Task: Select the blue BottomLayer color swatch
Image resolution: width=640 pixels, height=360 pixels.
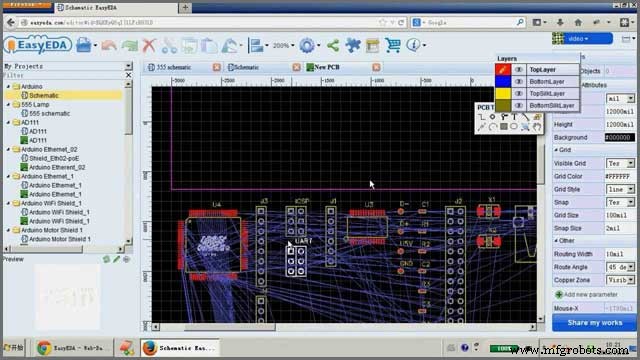Action: (x=503, y=82)
